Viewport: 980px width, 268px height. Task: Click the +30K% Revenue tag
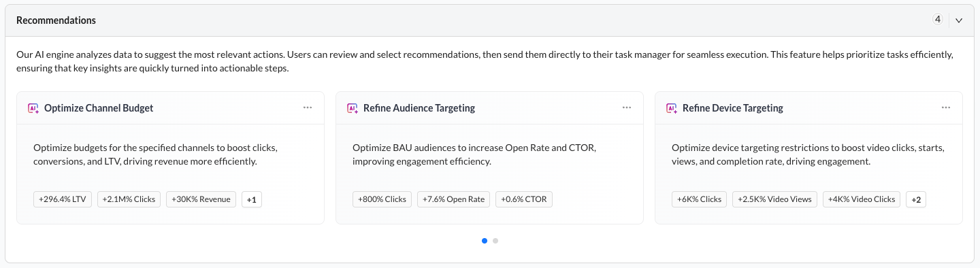(x=201, y=199)
